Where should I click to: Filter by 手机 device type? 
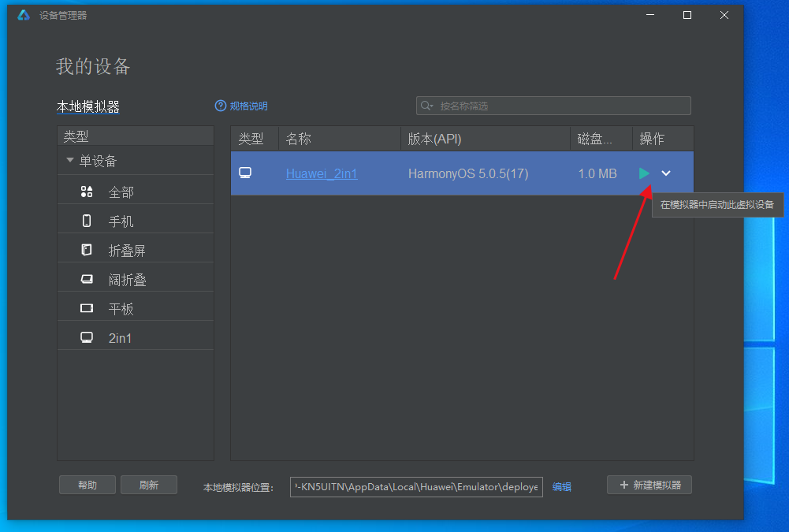[x=121, y=221]
